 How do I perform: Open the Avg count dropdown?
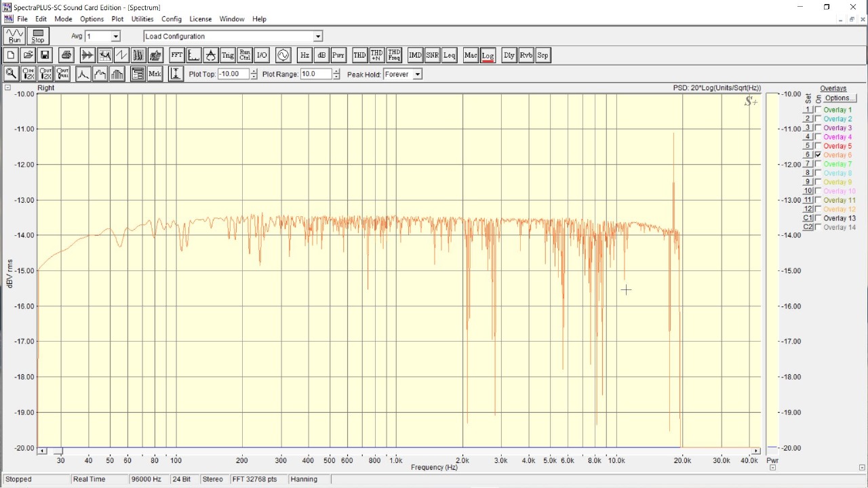point(115,37)
